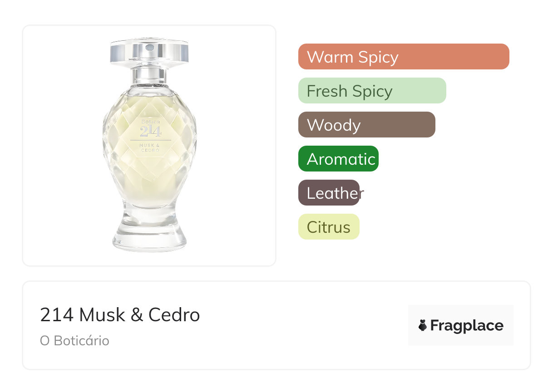
Task: Select the Warm Spicy accord bar
Action: pos(403,57)
